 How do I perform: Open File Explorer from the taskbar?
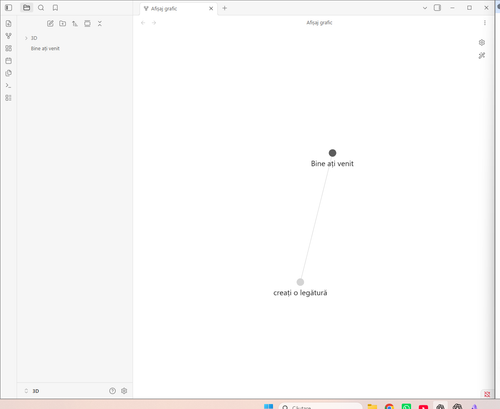(372, 406)
